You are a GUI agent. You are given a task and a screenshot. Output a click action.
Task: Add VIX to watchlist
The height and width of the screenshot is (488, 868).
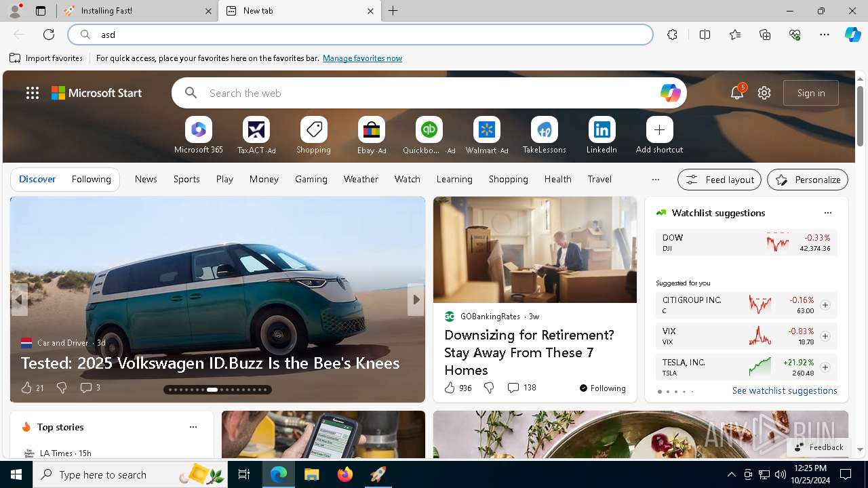coord(825,336)
